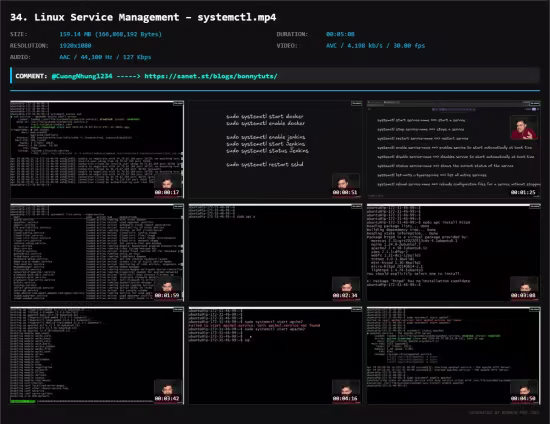Image resolution: width=550 pixels, height=424 pixels.
Task: Click the sanet.st/blogs/bonnytuts URL
Action: [211, 76]
